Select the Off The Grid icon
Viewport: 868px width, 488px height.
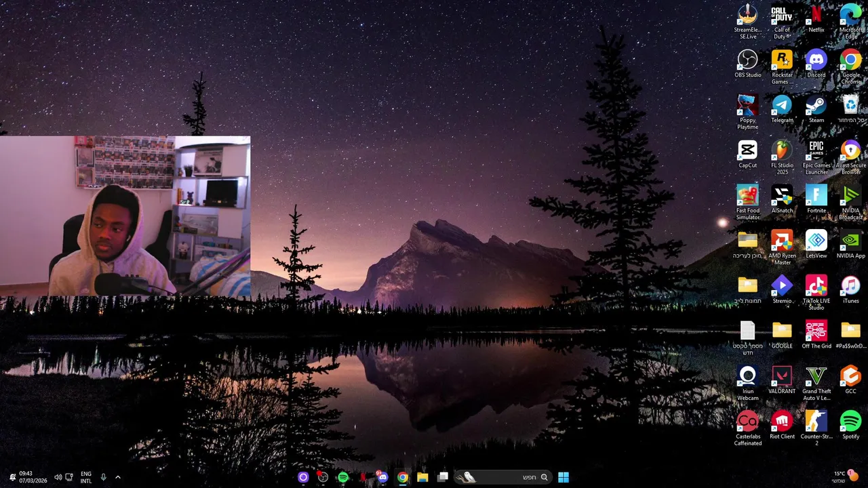816,335
